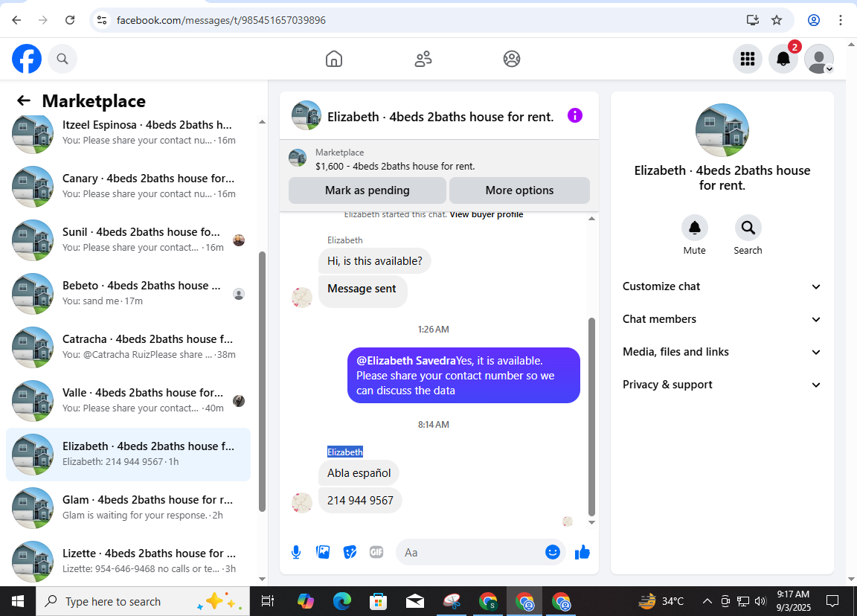This screenshot has height=616, width=857.
Task: Attach a photo file to message
Action: pyautogui.click(x=323, y=552)
